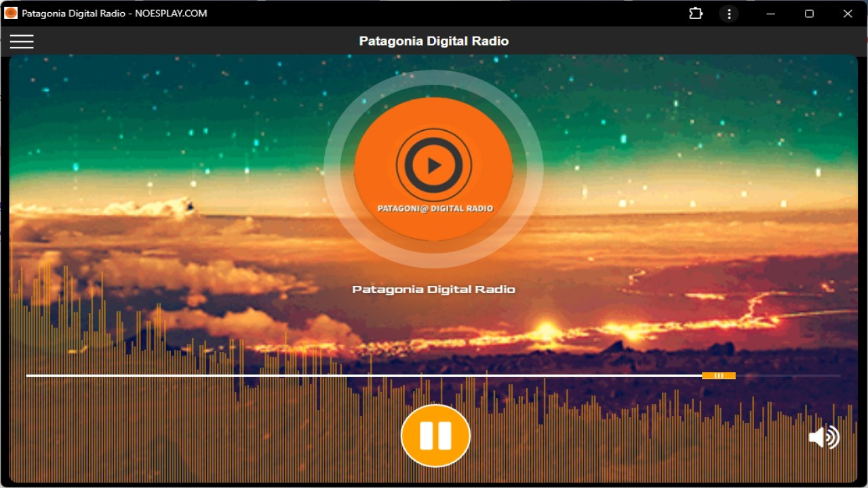
Task: Mute the speaker volume icon
Action: coord(824,437)
